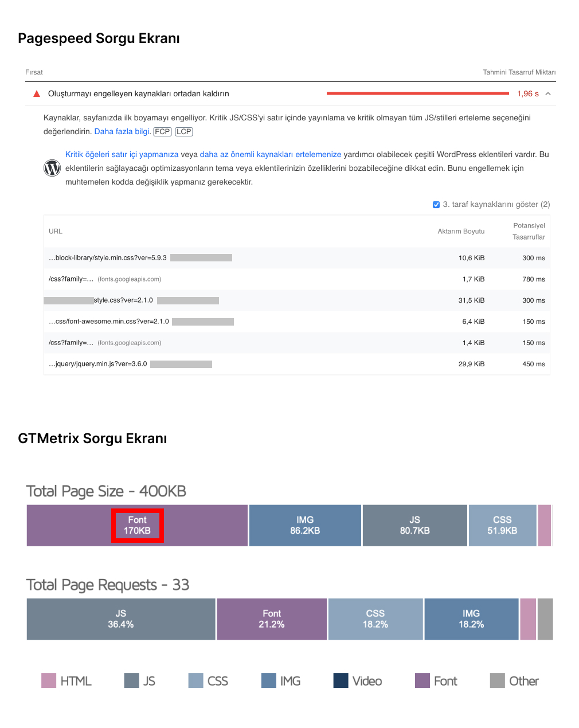Click the WordPress logo icon
This screenshot has height=728, width=579.
pos(52,168)
